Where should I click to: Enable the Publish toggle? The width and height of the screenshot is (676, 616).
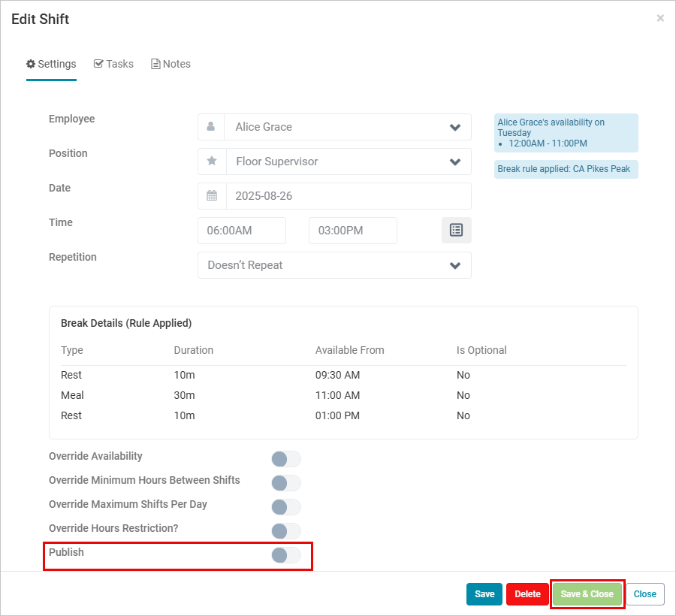click(x=285, y=555)
